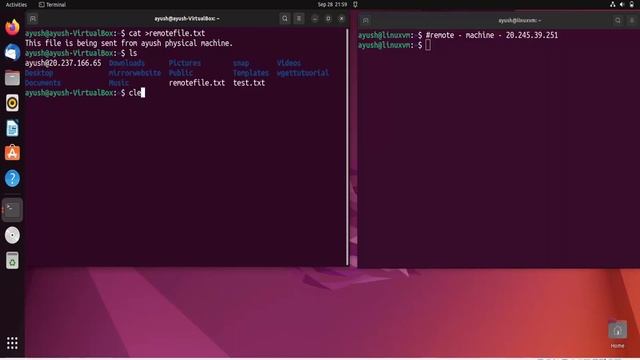Image resolution: width=640 pixels, height=360 pixels.
Task: Open hamburger menu in linuxvm terminal
Action: tap(632, 20)
